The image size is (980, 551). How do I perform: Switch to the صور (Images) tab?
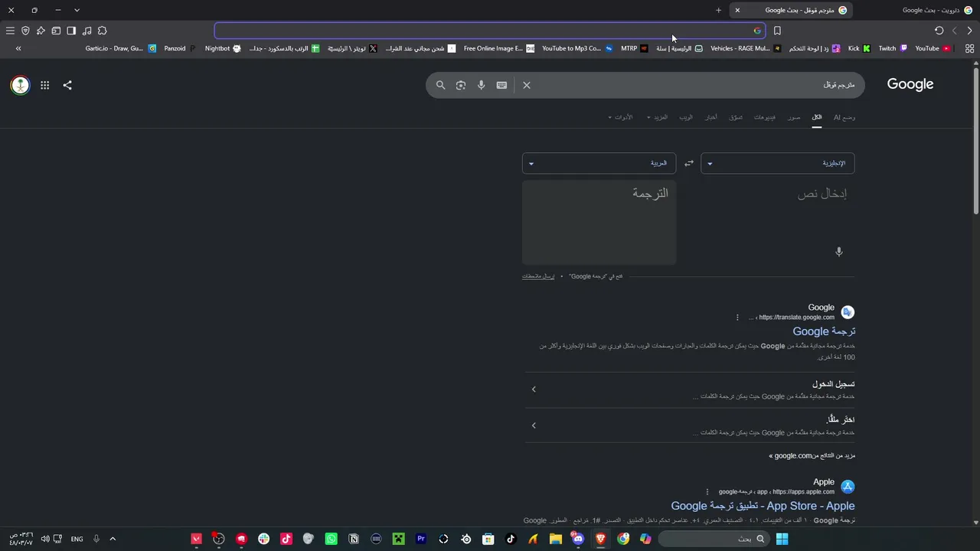(x=795, y=117)
